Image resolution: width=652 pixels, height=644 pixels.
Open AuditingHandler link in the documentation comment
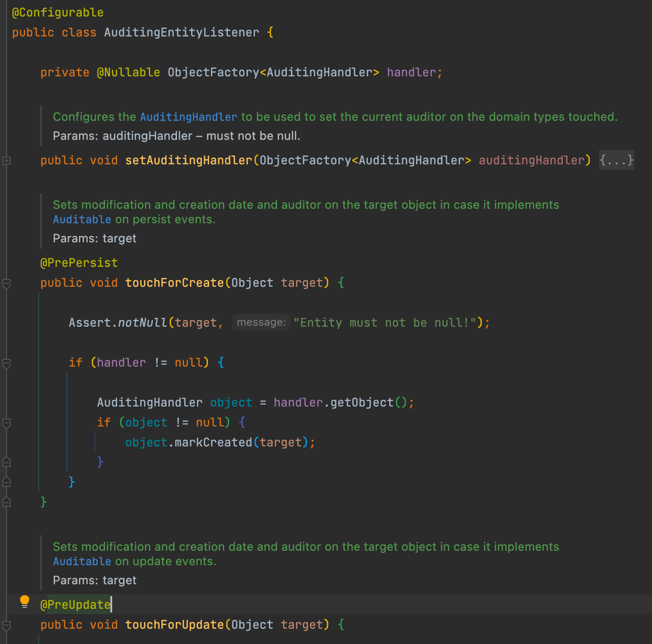[x=188, y=117]
